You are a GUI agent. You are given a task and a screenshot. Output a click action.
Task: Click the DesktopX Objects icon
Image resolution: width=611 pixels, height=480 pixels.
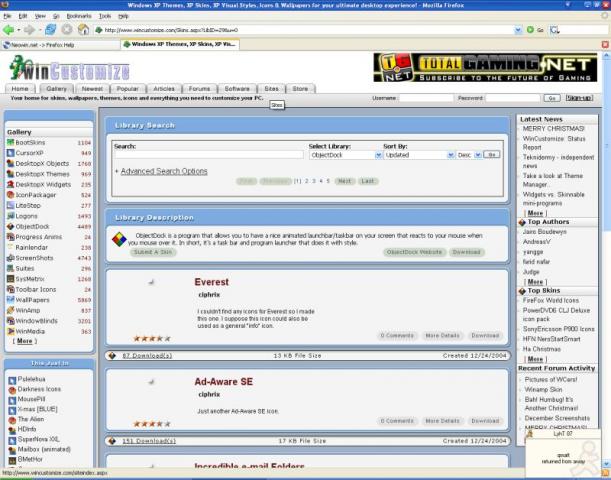point(11,164)
